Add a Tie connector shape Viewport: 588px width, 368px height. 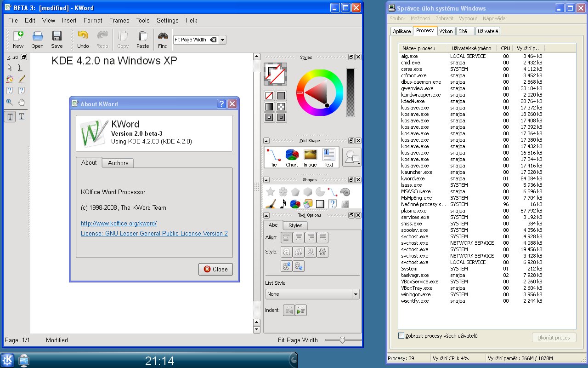(x=274, y=157)
